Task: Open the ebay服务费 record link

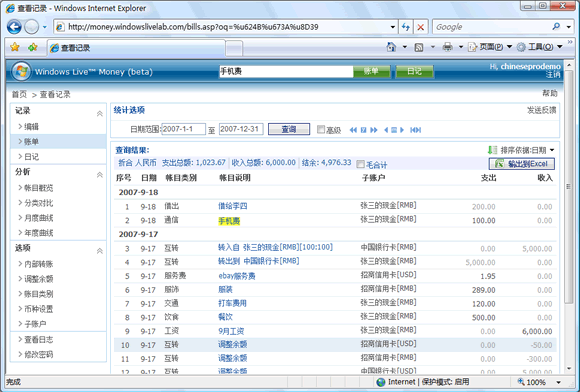Action: tap(237, 276)
